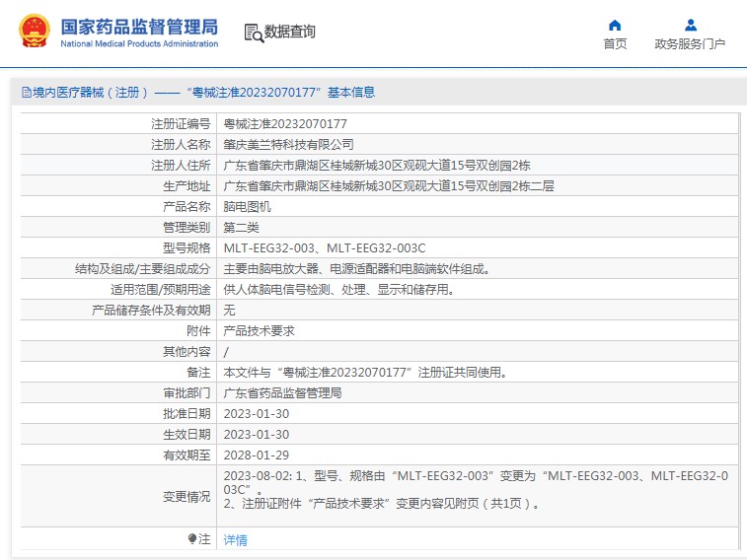Click the 结构及组成/主要组成成分 label
The image size is (747, 560).
click(142, 269)
